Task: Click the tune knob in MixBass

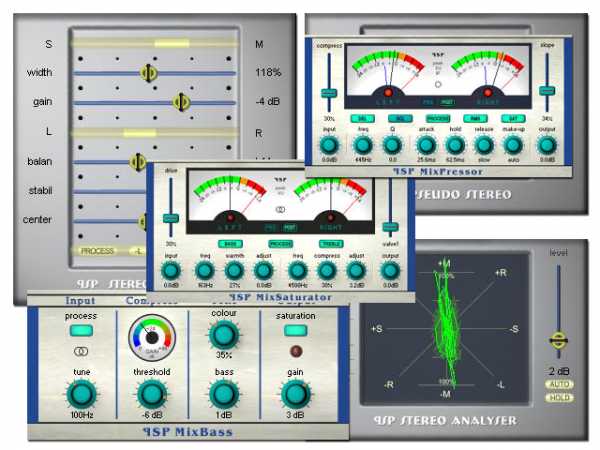Action: point(82,395)
